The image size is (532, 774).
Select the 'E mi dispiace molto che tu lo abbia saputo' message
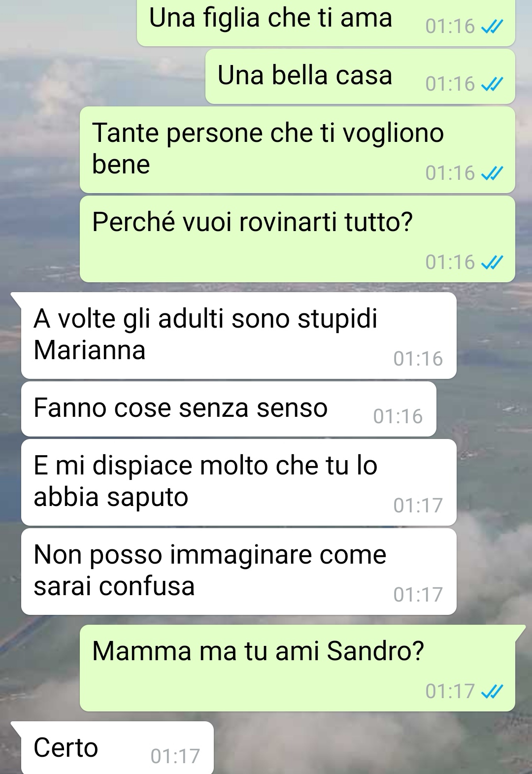coord(238,482)
